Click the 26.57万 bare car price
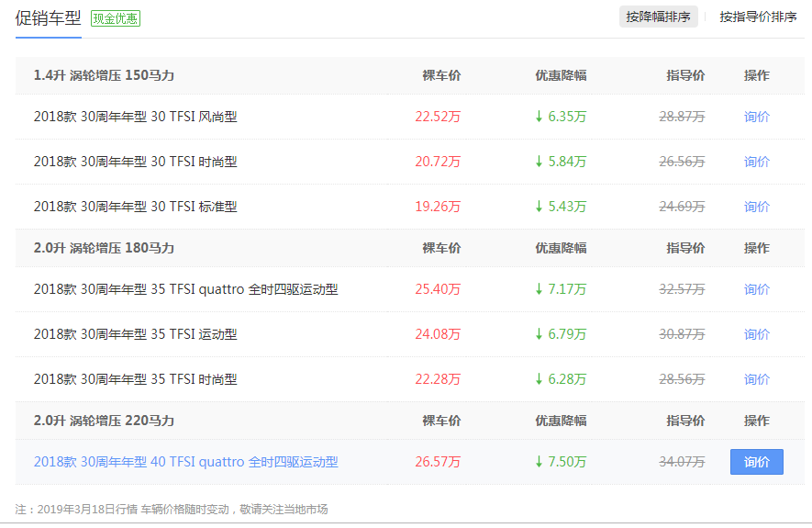Screen dimensions: 812x528 pyautogui.click(x=438, y=462)
